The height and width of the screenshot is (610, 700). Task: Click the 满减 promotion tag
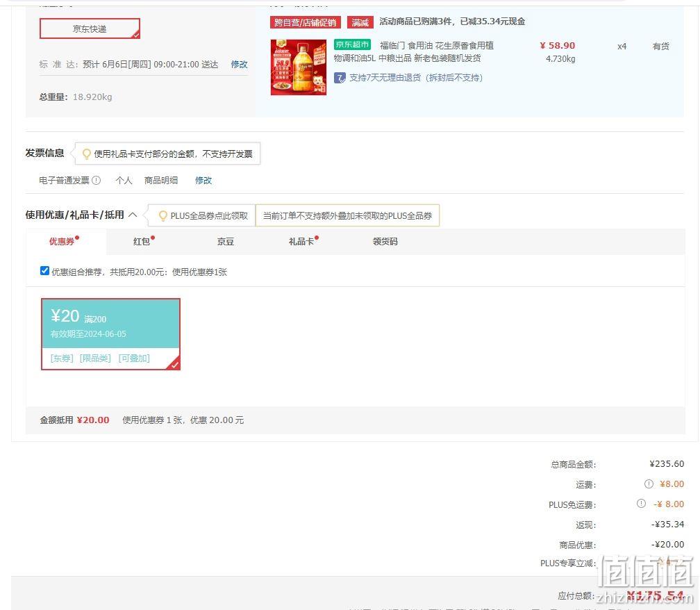(x=360, y=22)
